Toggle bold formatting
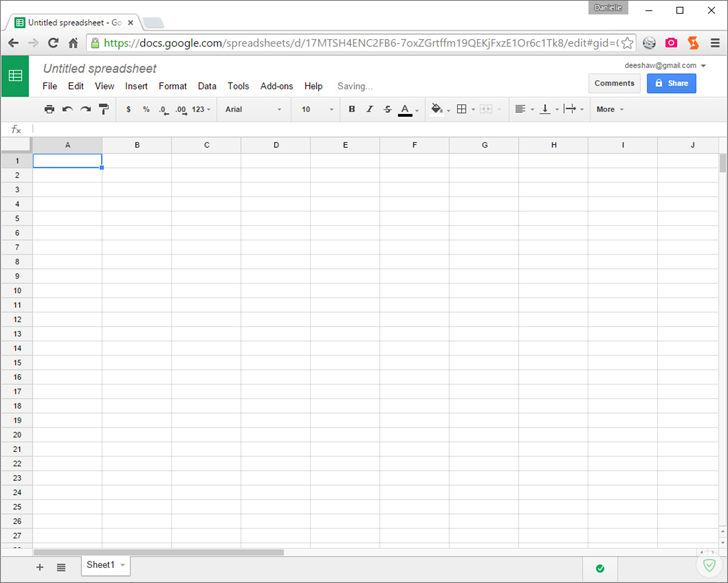The image size is (728, 583). coord(352,109)
